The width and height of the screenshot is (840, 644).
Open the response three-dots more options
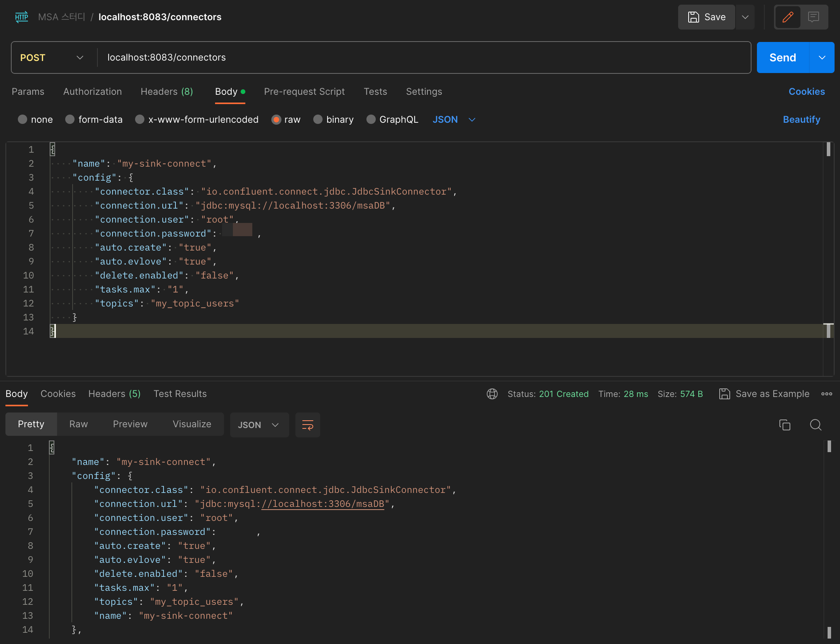point(826,394)
